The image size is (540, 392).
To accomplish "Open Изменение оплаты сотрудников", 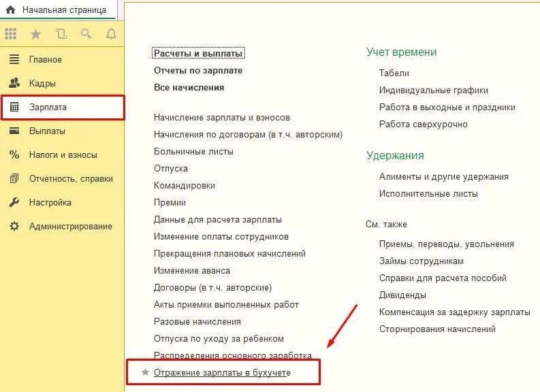I will (x=221, y=236).
